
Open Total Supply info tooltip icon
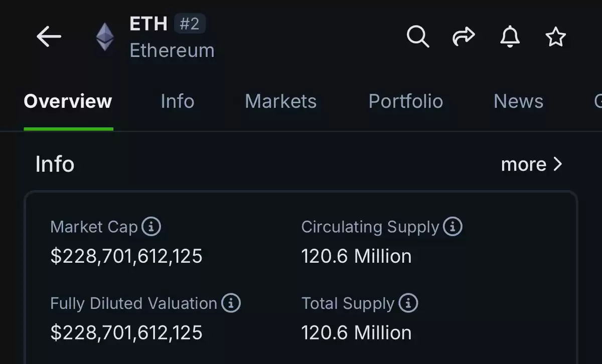408,303
